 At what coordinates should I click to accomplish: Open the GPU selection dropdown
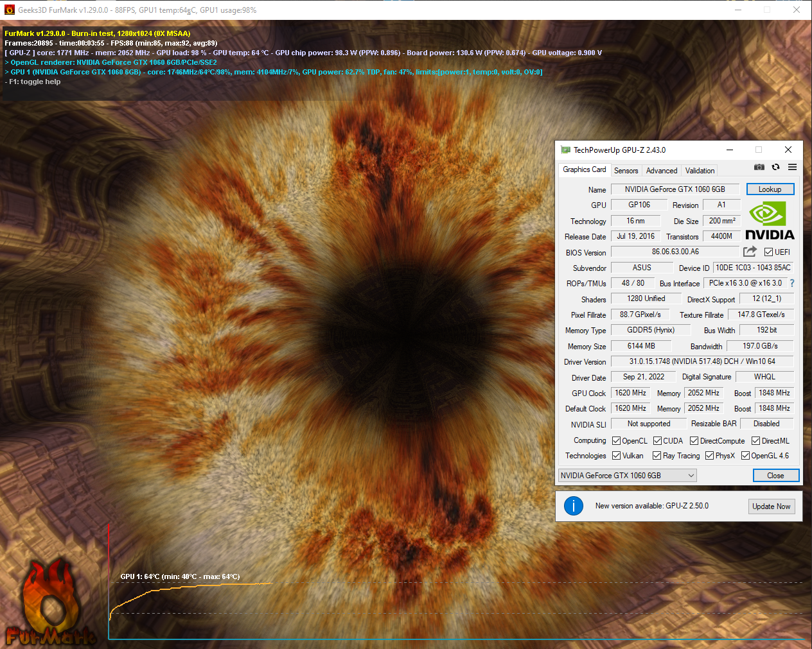(x=627, y=476)
